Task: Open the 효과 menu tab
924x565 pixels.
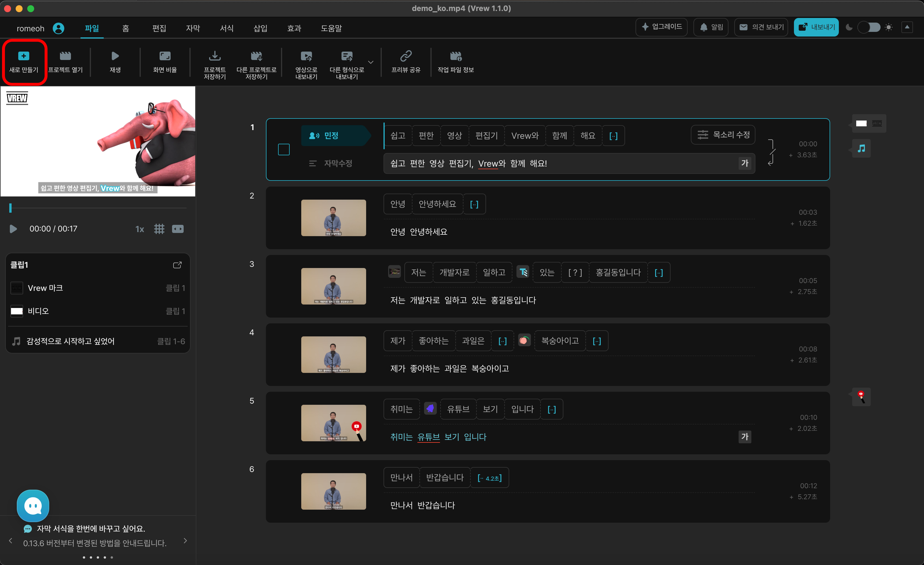Action: click(x=294, y=28)
